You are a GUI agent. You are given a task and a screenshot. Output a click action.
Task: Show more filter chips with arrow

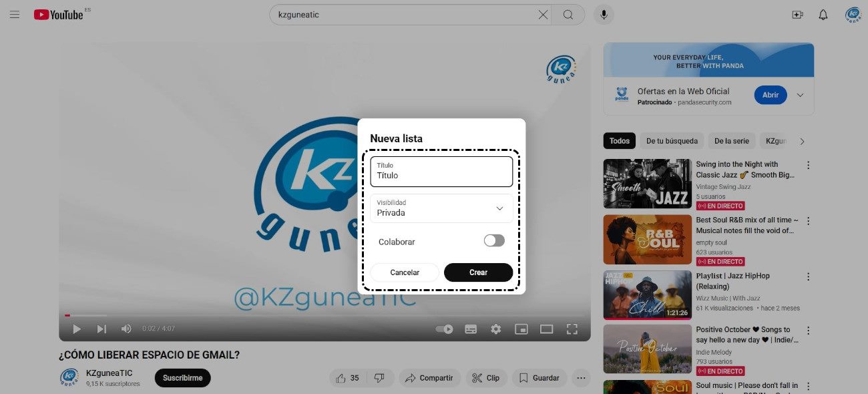pos(803,141)
